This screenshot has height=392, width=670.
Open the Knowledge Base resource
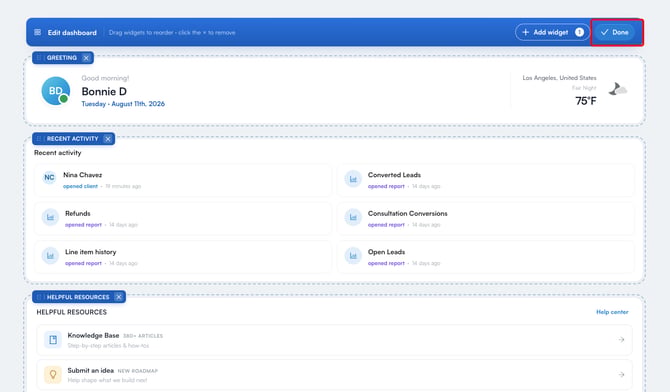point(334,340)
